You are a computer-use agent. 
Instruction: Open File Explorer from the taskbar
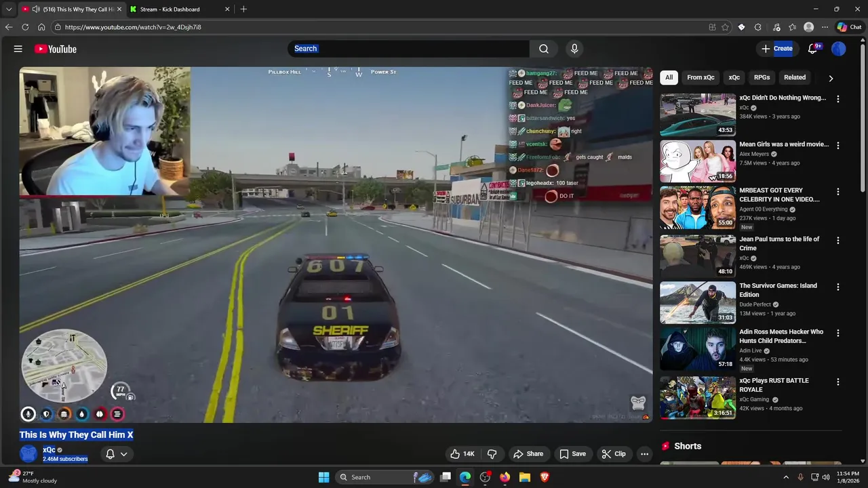pos(524,477)
